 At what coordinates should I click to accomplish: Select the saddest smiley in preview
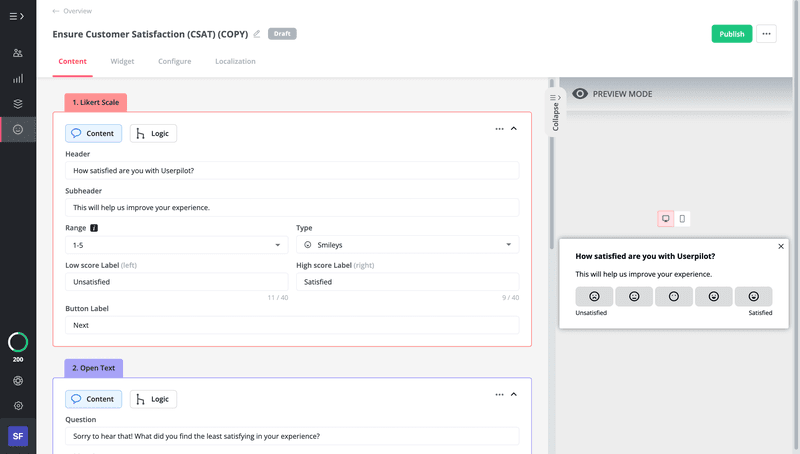(594, 296)
